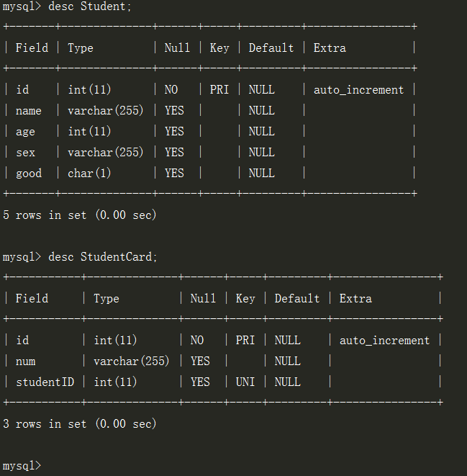The image size is (467, 476).
Task: Click the 'PRI' key in Student table
Action: coord(219,90)
